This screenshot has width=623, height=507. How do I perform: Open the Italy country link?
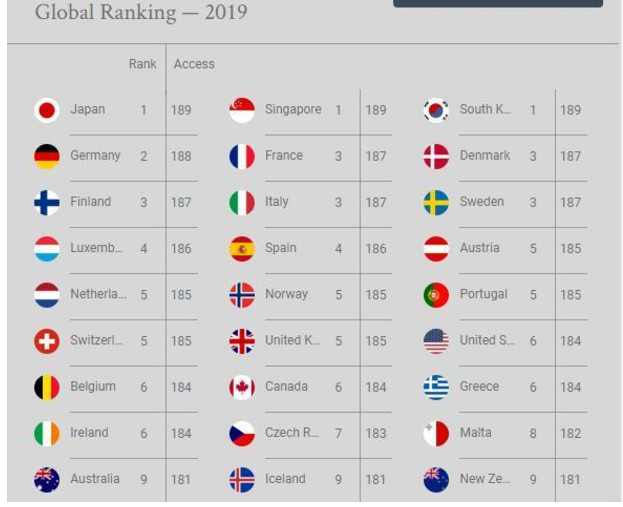(277, 202)
